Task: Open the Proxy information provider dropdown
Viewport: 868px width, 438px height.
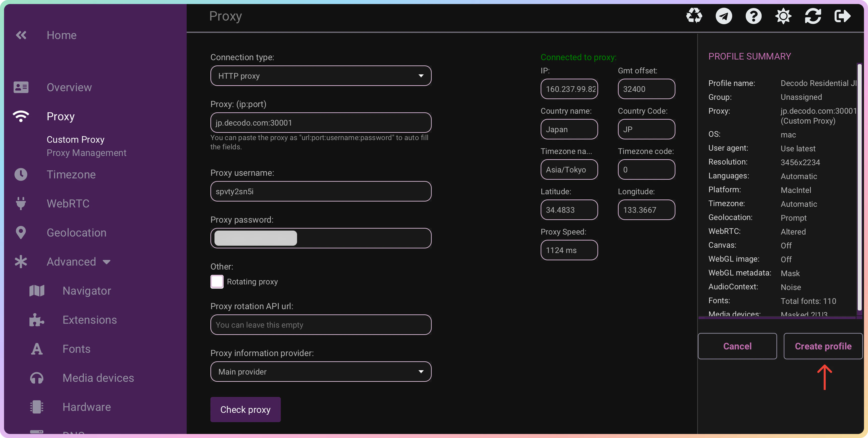Action: coord(320,372)
